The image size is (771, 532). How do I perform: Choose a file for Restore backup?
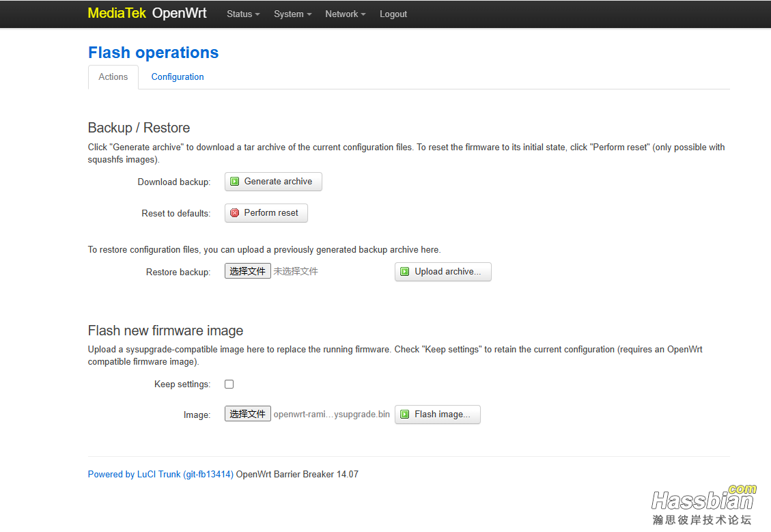(248, 271)
